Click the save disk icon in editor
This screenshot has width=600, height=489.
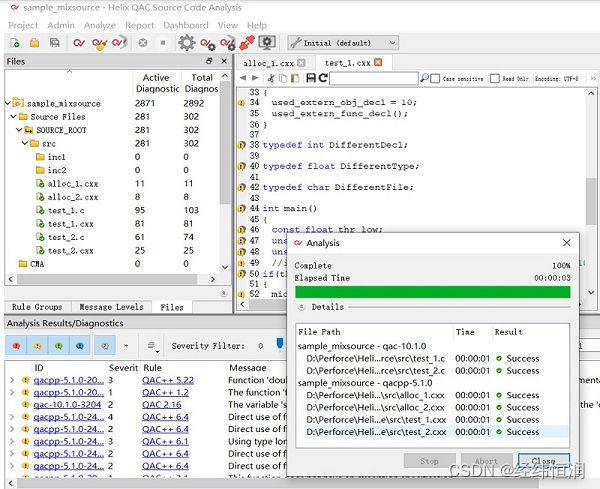311,78
